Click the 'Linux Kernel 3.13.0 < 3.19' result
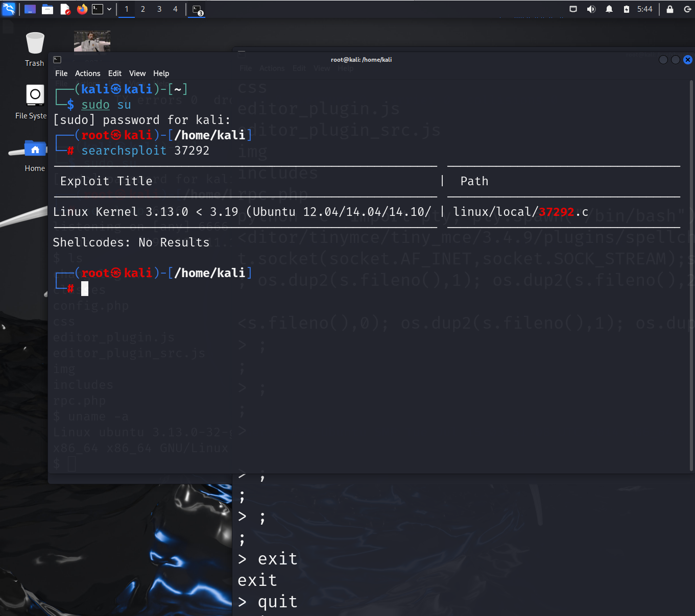The width and height of the screenshot is (695, 616). (x=146, y=212)
